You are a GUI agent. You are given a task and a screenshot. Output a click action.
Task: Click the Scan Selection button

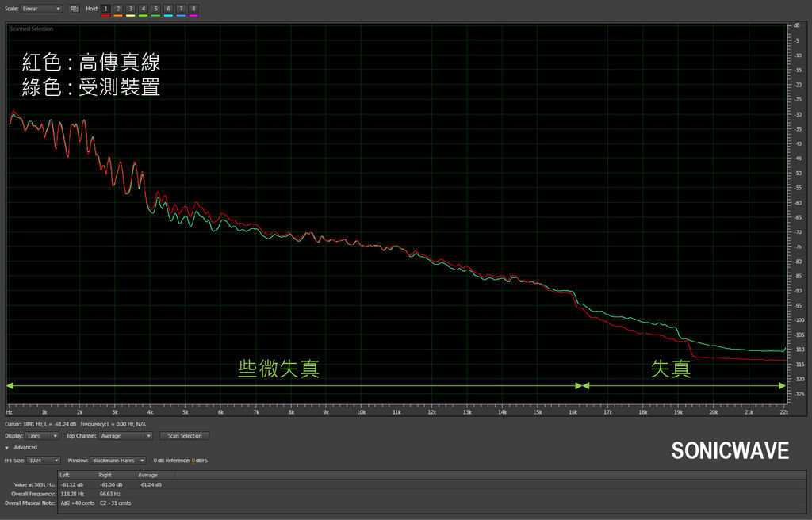click(185, 436)
